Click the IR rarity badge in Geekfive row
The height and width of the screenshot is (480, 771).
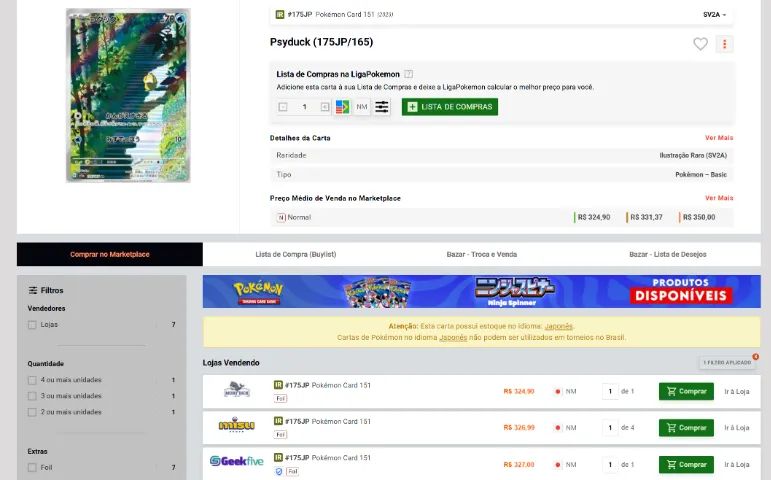pos(278,457)
